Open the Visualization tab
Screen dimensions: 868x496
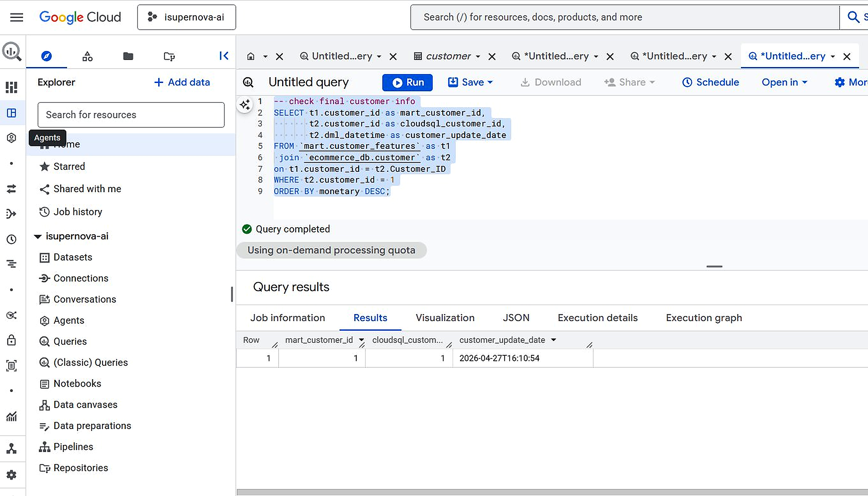click(x=445, y=318)
